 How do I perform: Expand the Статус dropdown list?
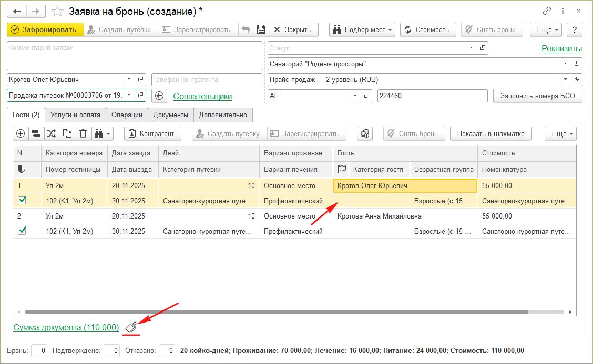(x=471, y=48)
